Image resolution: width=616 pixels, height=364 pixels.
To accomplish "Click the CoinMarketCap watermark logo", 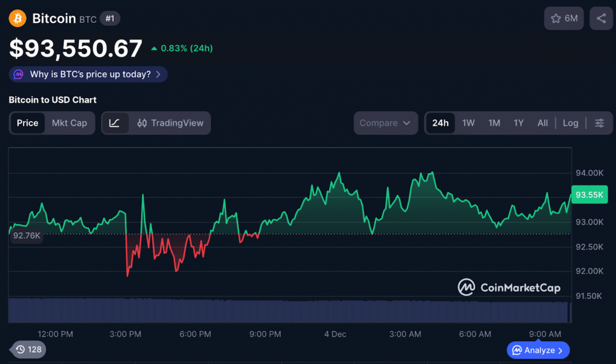I will pos(509,288).
